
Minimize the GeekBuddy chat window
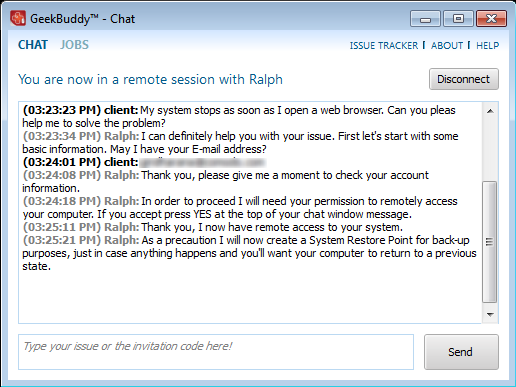coord(425,19)
